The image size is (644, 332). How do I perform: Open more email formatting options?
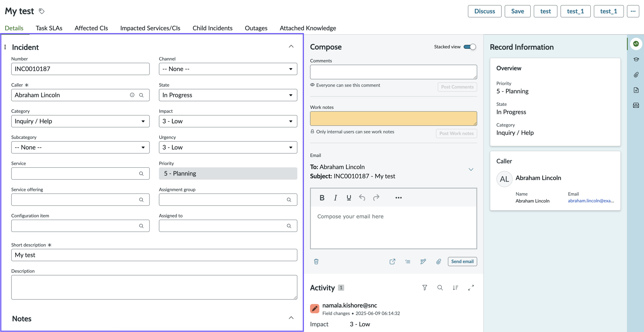[399, 198]
